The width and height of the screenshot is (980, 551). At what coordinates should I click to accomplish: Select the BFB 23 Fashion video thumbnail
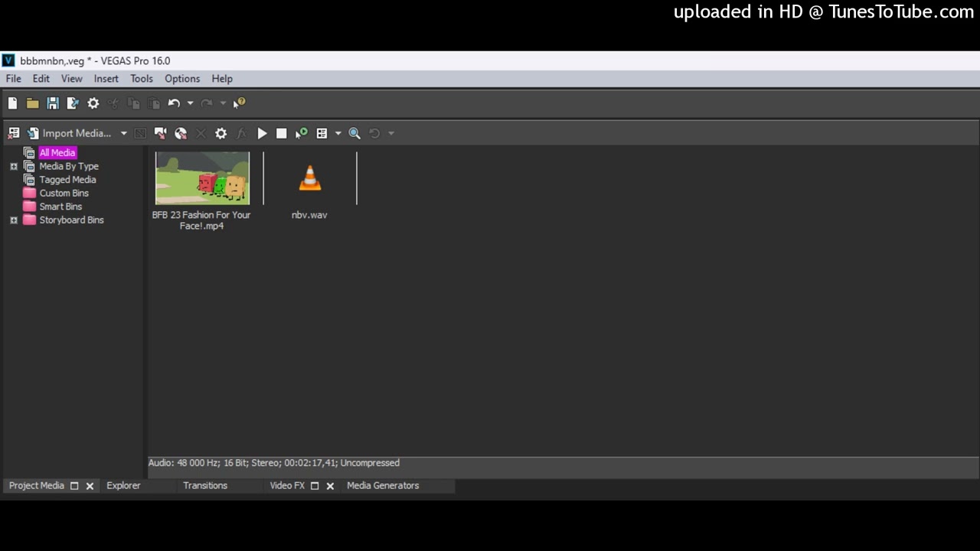click(202, 178)
